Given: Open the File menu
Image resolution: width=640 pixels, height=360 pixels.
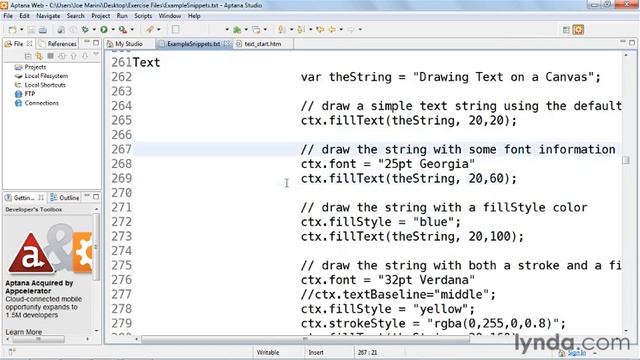Looking at the screenshot, I should (8, 16).
